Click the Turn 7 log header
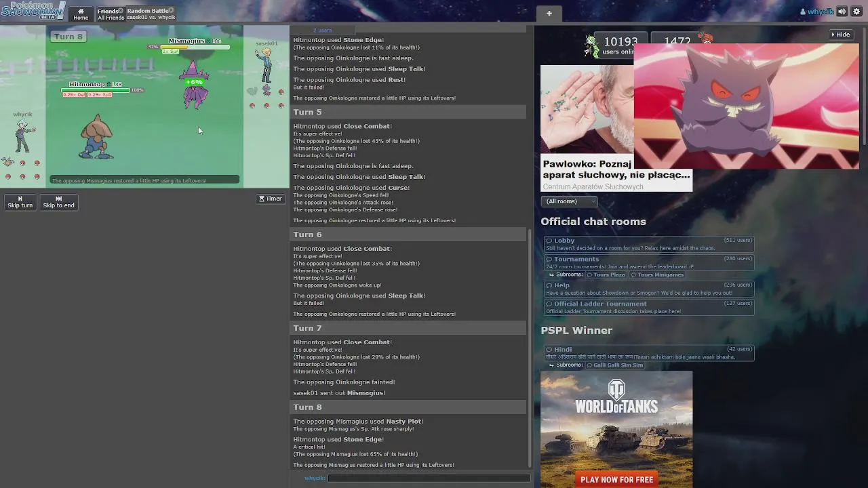This screenshot has height=488, width=868. click(x=408, y=328)
